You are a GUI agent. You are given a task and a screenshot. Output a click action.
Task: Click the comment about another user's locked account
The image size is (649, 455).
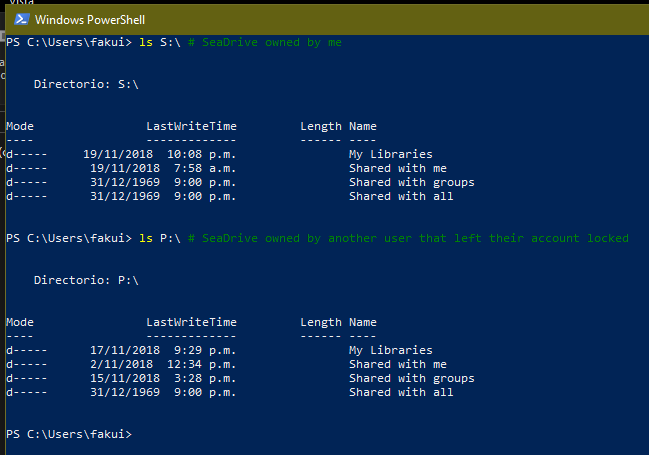pos(408,238)
